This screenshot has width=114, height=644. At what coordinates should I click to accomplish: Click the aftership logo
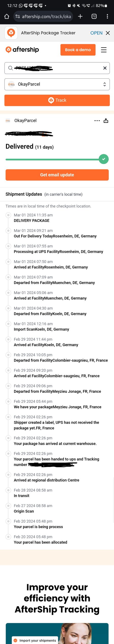point(22,50)
